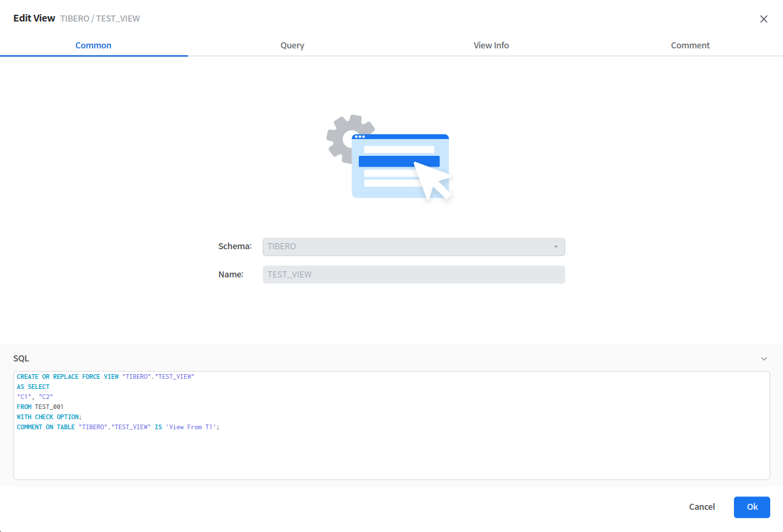This screenshot has width=783, height=532.
Task: Go to the View Info tab
Action: (x=491, y=46)
